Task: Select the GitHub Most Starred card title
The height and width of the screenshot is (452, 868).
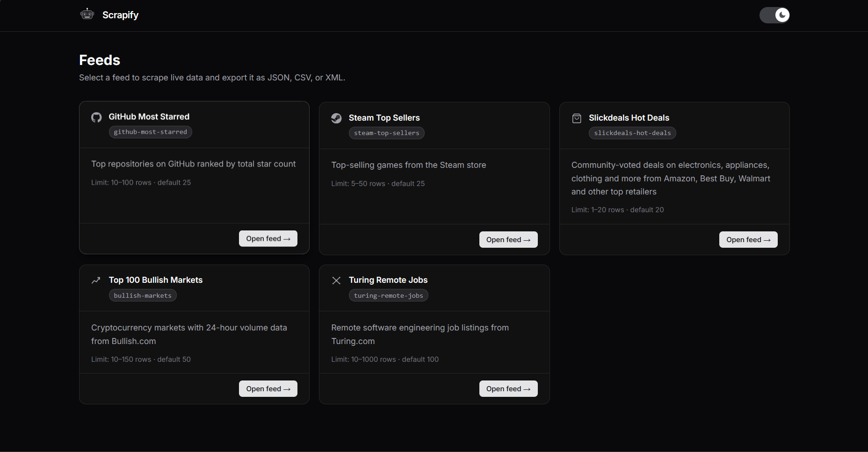Action: pos(149,117)
